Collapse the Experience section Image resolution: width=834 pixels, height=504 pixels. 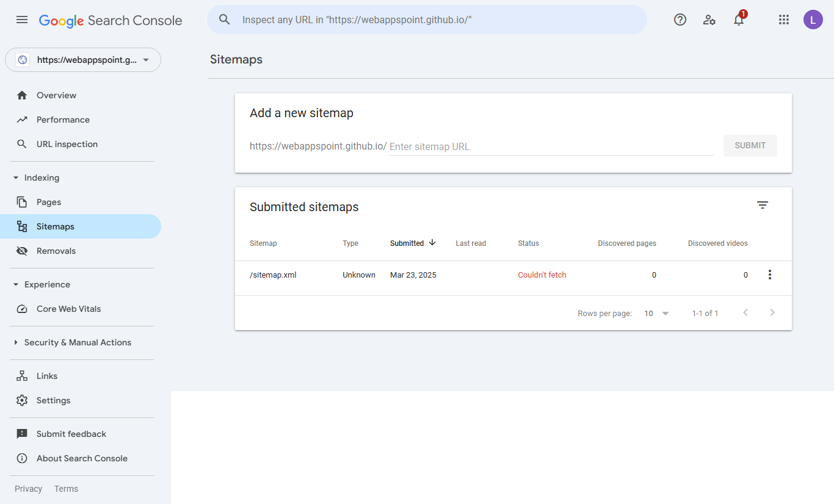pyautogui.click(x=16, y=284)
